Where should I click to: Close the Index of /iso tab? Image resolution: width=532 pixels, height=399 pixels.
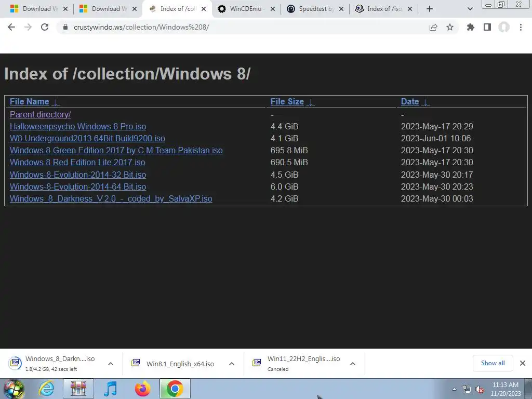point(410,9)
